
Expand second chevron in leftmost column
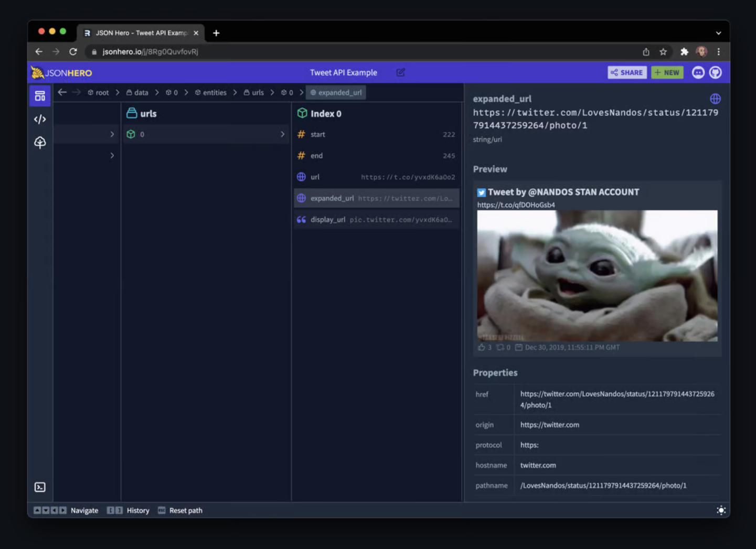pos(112,155)
